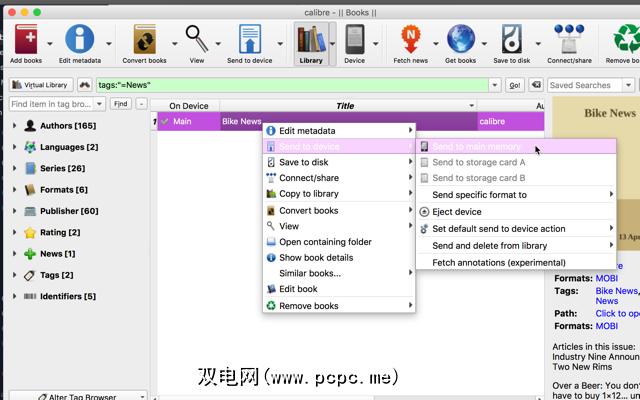Select Open containing folder menu entry
Viewport: 640px width, 400px height.
click(x=339, y=242)
